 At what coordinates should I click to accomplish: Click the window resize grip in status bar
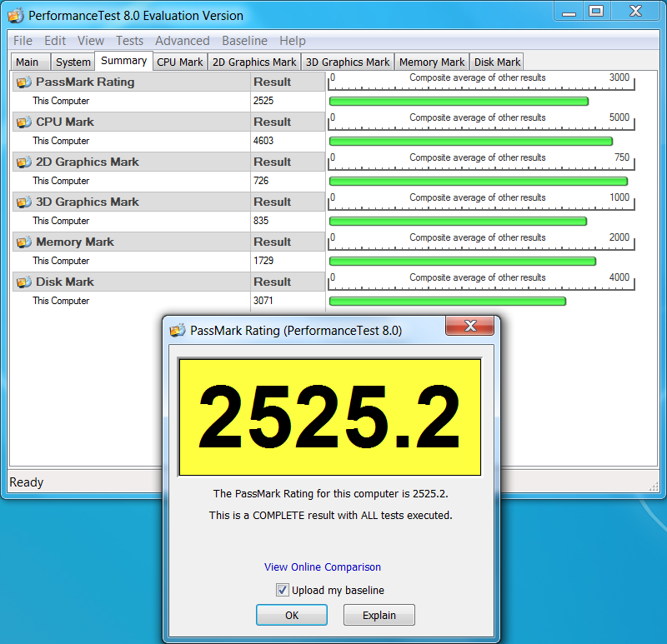pyautogui.click(x=654, y=487)
